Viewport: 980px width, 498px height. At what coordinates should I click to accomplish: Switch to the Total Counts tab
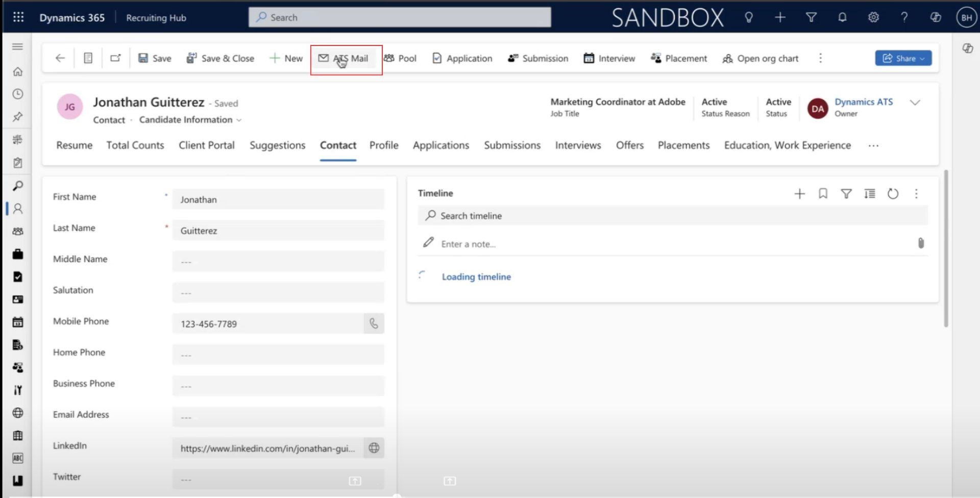pos(135,146)
